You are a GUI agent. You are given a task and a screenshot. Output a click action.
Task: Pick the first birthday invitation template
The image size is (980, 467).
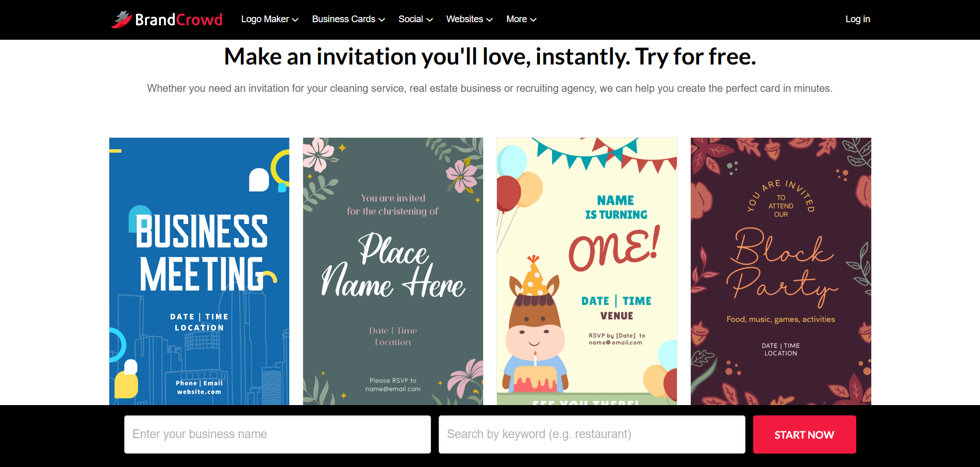click(x=587, y=271)
